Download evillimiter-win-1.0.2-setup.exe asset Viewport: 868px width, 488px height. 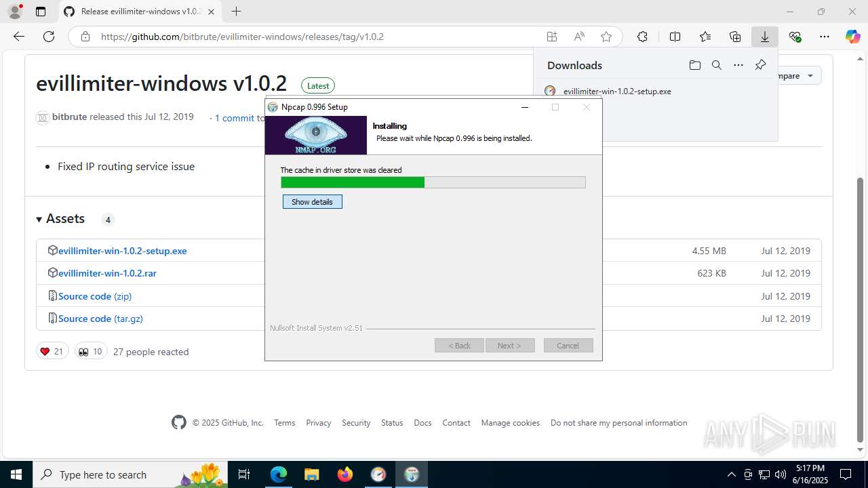point(122,251)
